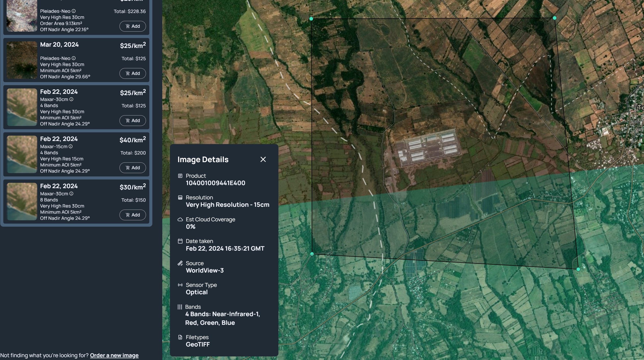Viewport: 644px width, 360px height.
Task: Open the Order a new image link
Action: 114,355
